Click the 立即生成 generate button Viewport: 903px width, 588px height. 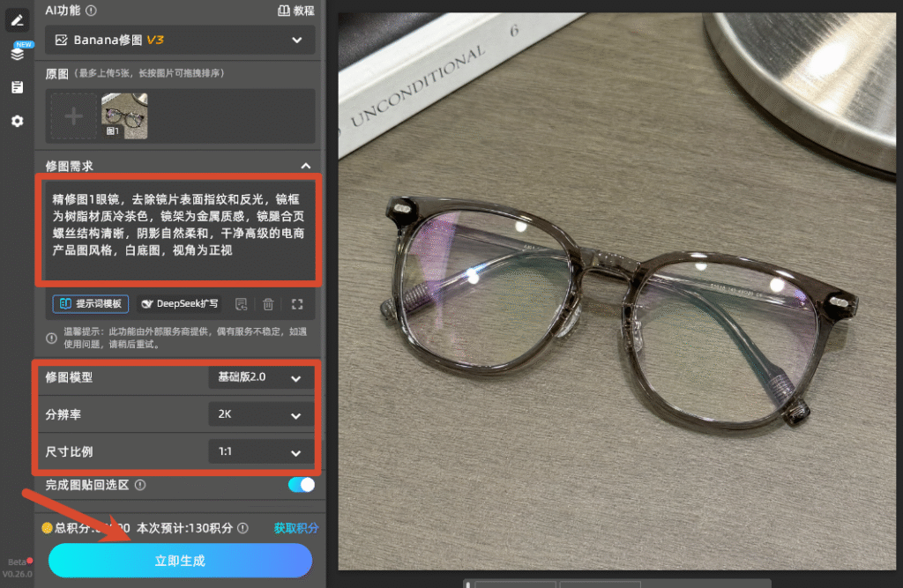(180, 561)
